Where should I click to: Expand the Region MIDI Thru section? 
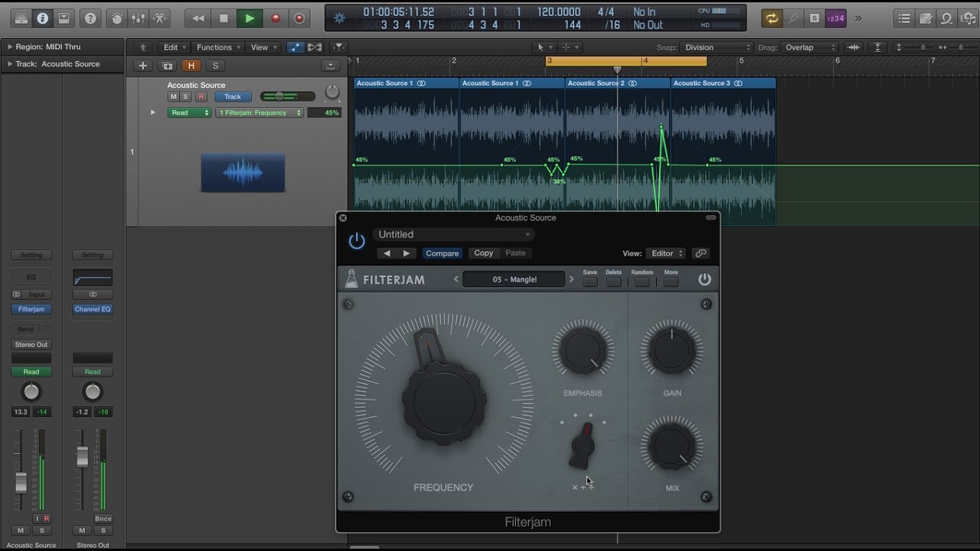[9, 47]
